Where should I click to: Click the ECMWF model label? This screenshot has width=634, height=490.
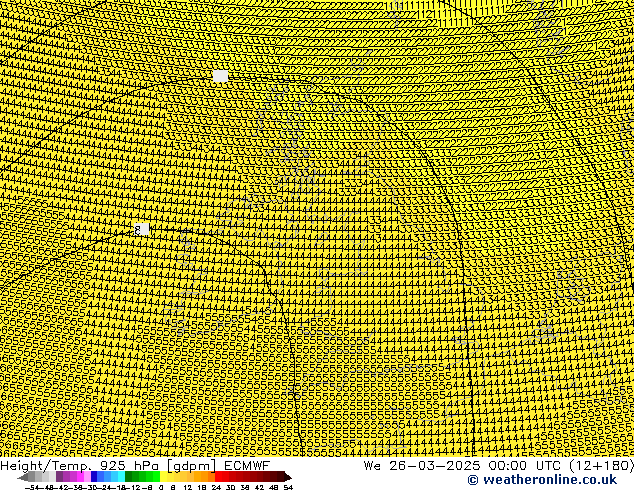(247, 466)
